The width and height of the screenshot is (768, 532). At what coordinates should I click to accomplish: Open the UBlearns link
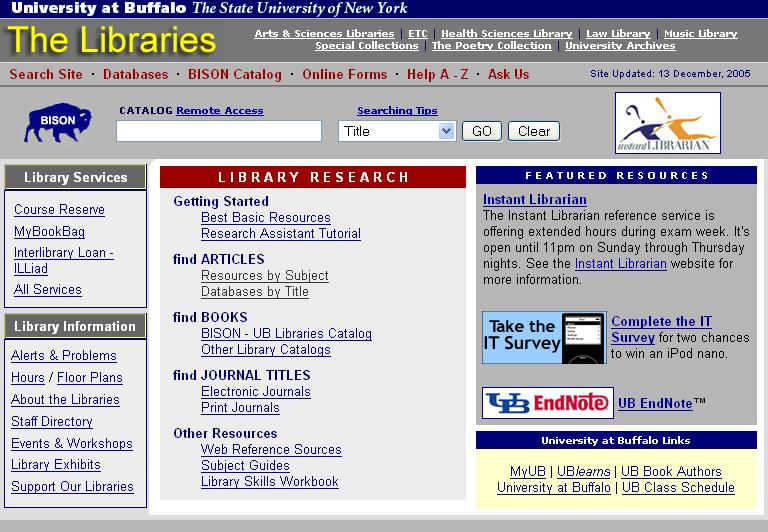[583, 472]
